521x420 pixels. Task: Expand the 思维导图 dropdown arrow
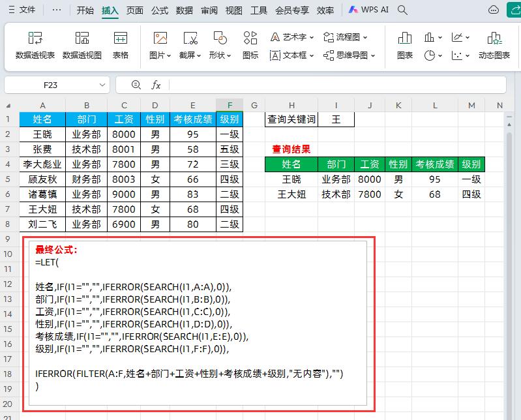pyautogui.click(x=373, y=55)
